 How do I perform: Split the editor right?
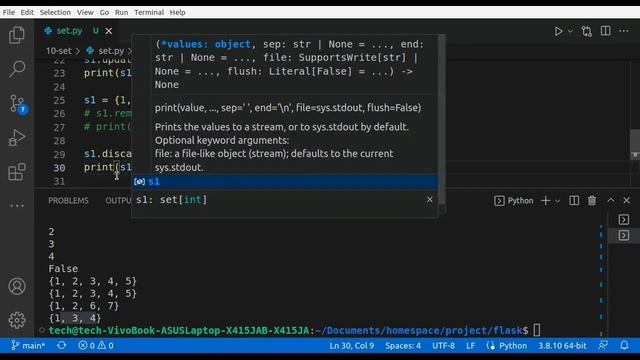606,31
